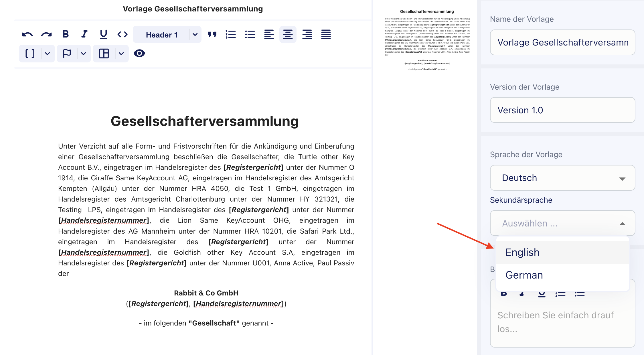Click into the Schreiben Sie einfach drauf los text area
The width and height of the screenshot is (644, 355).
click(x=562, y=322)
